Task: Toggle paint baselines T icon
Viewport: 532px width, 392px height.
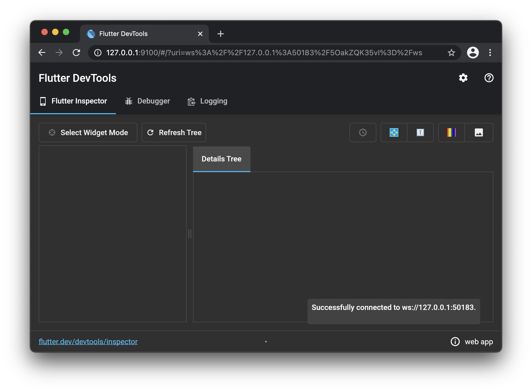Action: pyautogui.click(x=420, y=132)
